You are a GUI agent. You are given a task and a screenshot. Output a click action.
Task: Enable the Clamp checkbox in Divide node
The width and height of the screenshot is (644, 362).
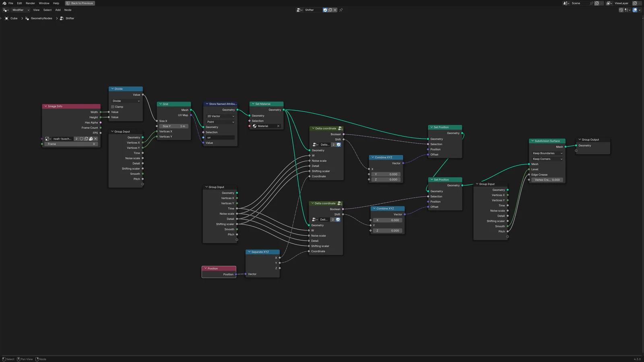[x=113, y=107]
